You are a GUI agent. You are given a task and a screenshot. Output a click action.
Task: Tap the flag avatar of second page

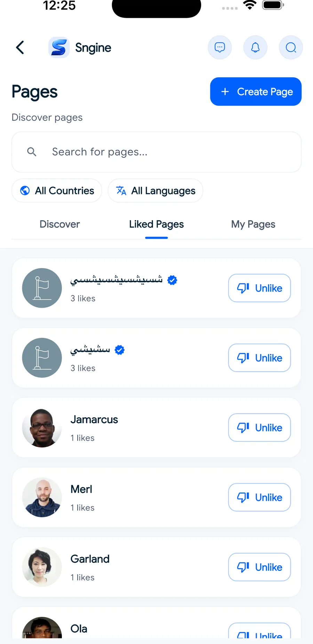42,358
